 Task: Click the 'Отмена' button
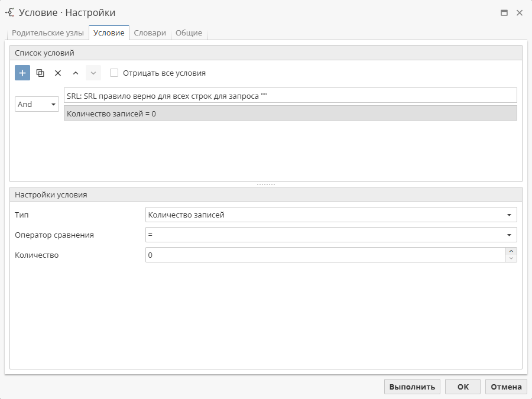click(506, 387)
